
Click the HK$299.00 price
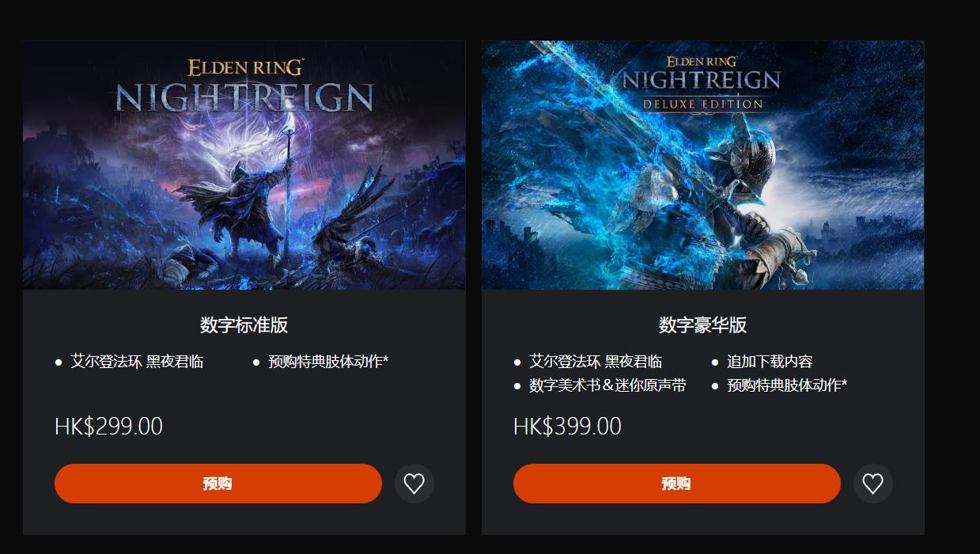tap(108, 427)
